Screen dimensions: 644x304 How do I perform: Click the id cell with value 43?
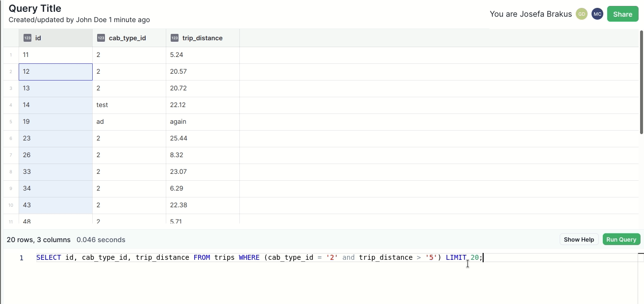coord(55,205)
